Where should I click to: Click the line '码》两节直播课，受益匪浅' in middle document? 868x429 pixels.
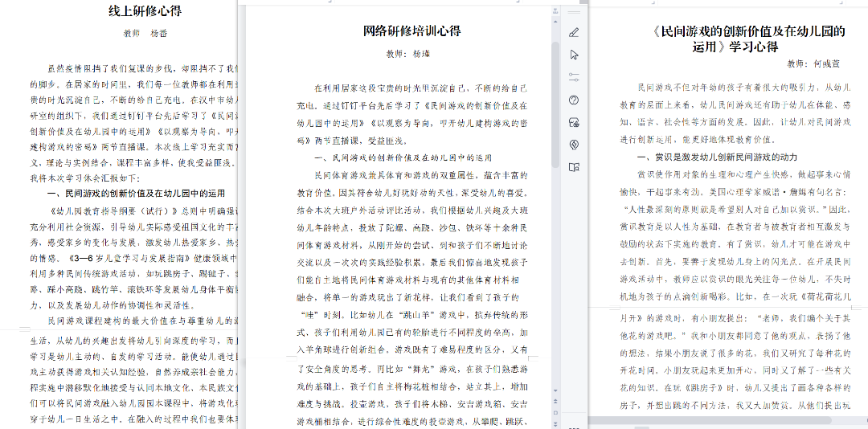coord(353,140)
